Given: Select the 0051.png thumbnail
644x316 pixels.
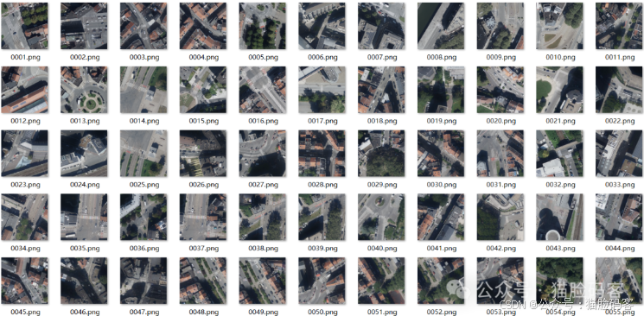Looking at the screenshot, I should click(x=381, y=281).
